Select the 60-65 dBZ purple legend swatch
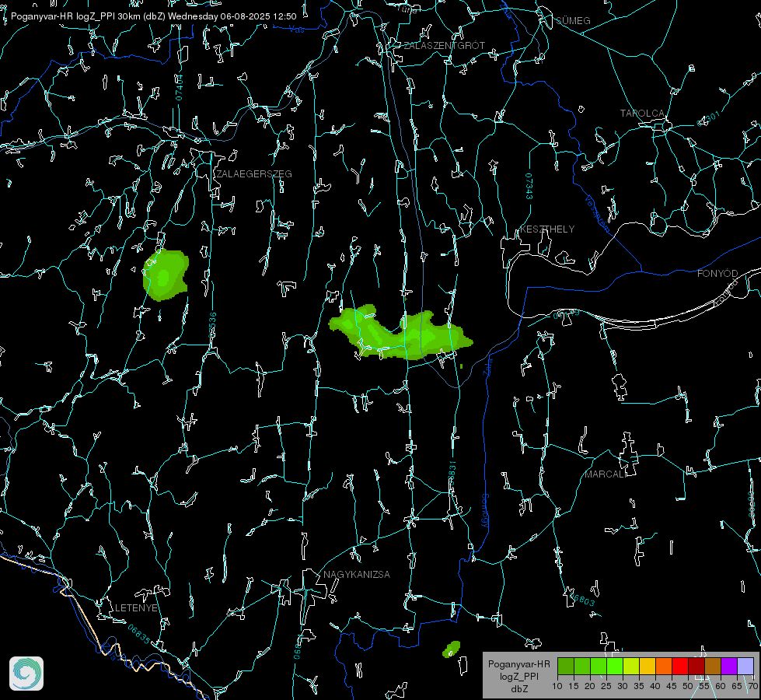Image resolution: width=761 pixels, height=700 pixels. (x=729, y=666)
